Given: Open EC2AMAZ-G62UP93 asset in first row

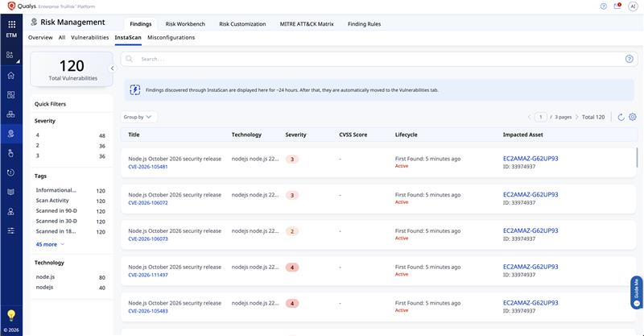Looking at the screenshot, I should coord(530,159).
